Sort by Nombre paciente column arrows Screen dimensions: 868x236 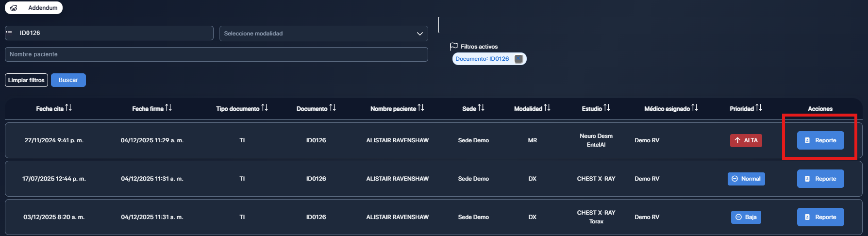[x=421, y=108]
